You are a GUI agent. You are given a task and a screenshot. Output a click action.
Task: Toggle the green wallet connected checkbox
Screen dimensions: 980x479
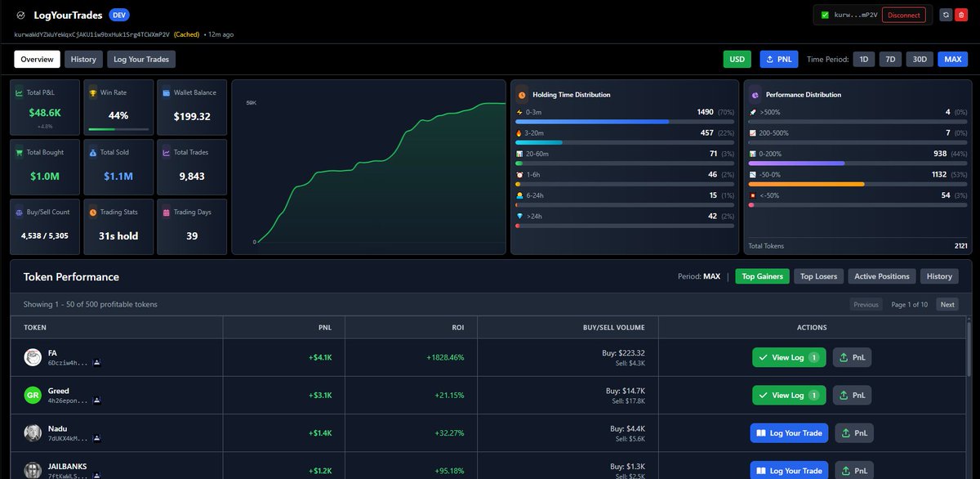tap(825, 15)
